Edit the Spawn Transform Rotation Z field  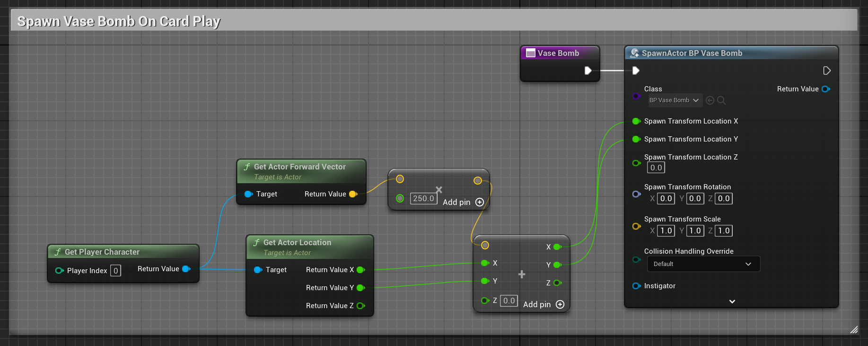(724, 199)
